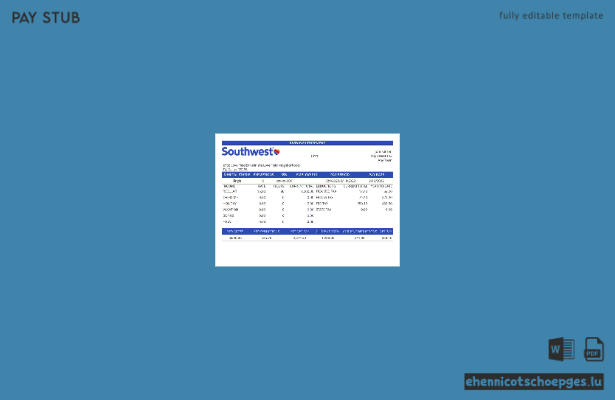Click the Microsoft Word file icon
Image resolution: width=615 pixels, height=400 pixels.
point(561,349)
